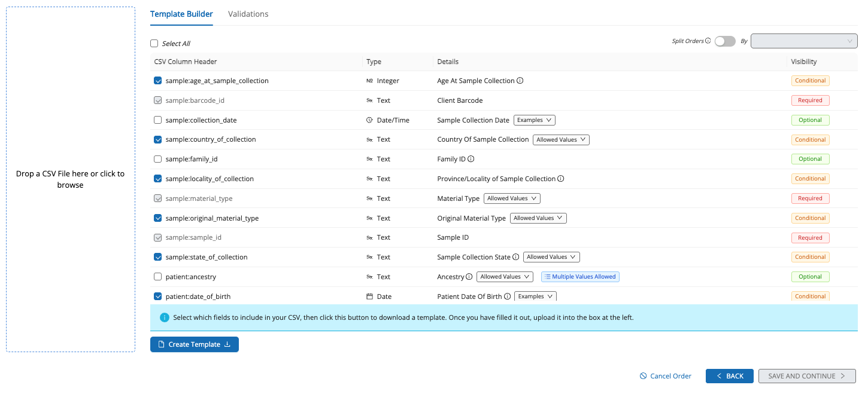Open Allowed Values for Sample Collection State

[551, 257]
